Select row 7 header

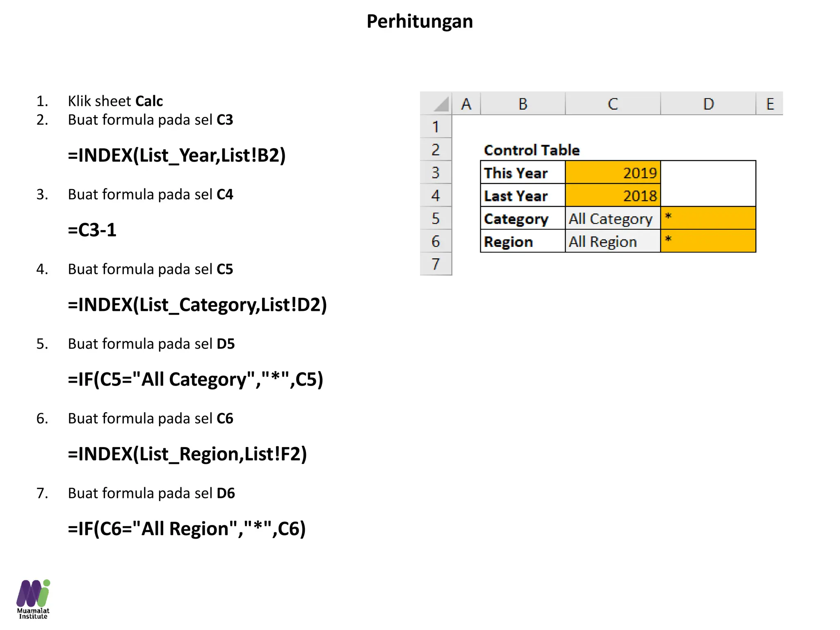coord(436,264)
